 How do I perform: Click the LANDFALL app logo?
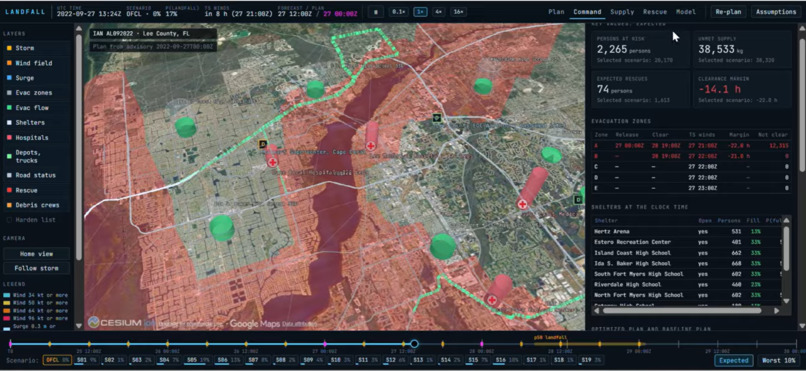pyautogui.click(x=25, y=12)
